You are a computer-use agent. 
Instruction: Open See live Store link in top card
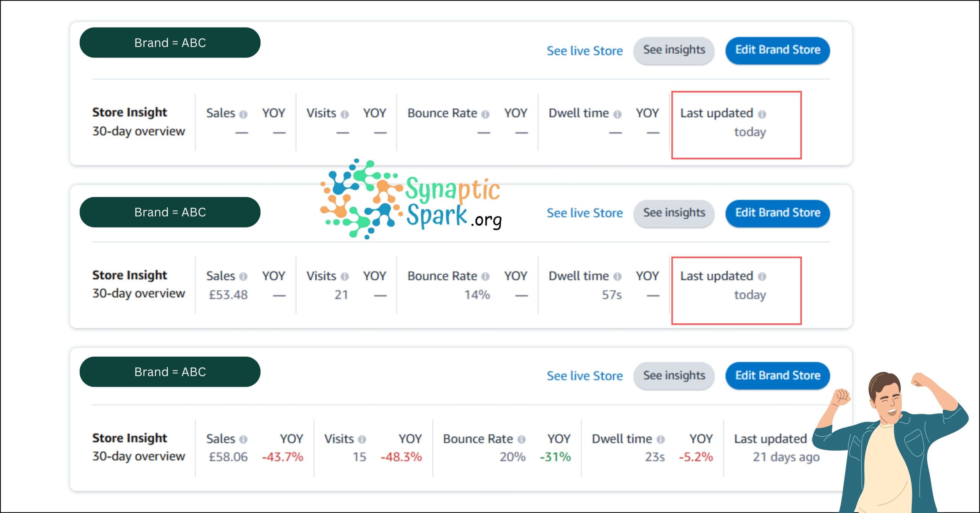[x=585, y=51]
